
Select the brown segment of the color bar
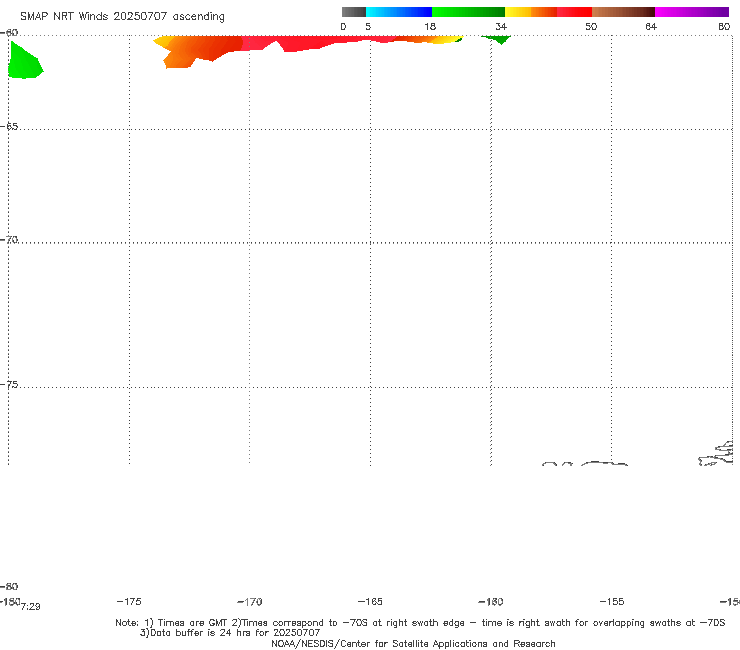coord(623,12)
